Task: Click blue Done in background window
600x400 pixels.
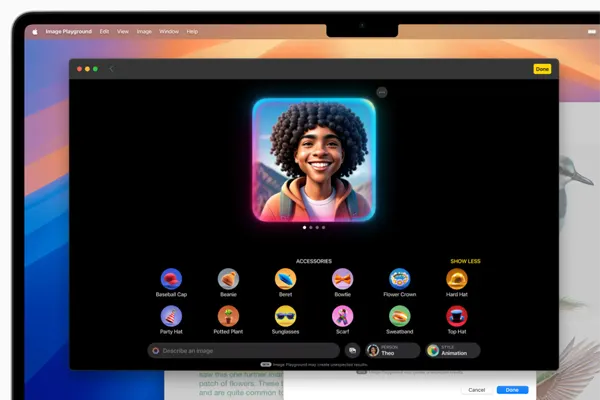Action: tap(512, 390)
